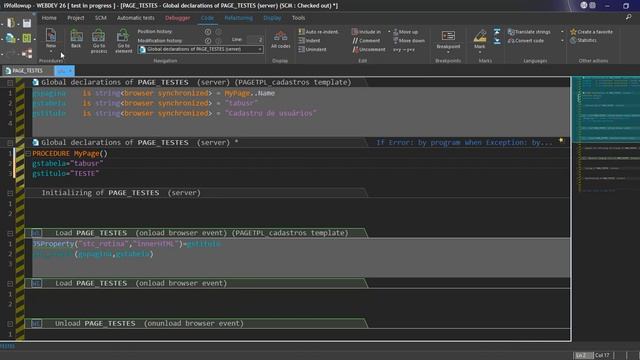The height and width of the screenshot is (360, 640).
Task: Click the gstitulo="TESTE" code line
Action: [x=66, y=173]
